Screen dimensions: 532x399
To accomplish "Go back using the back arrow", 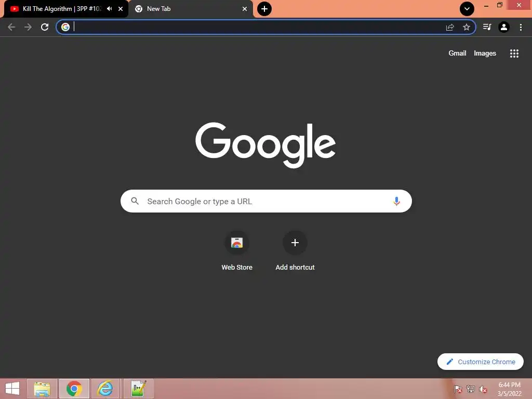I will (11, 27).
